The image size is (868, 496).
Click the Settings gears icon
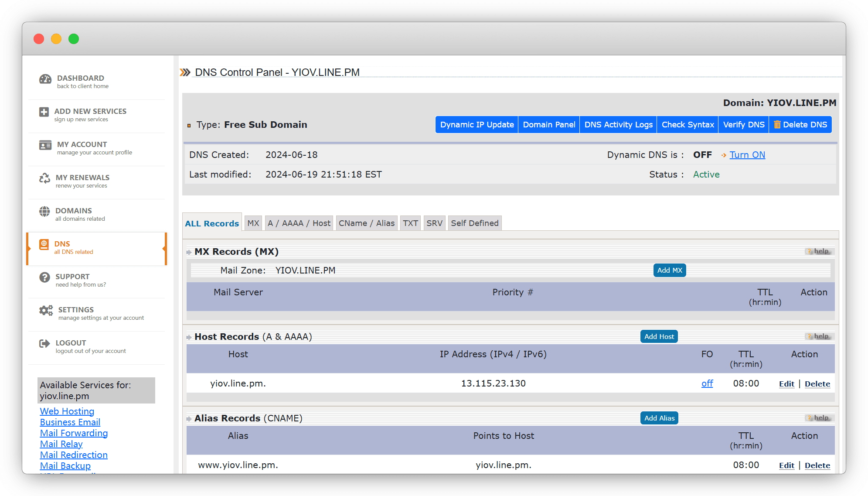46,311
